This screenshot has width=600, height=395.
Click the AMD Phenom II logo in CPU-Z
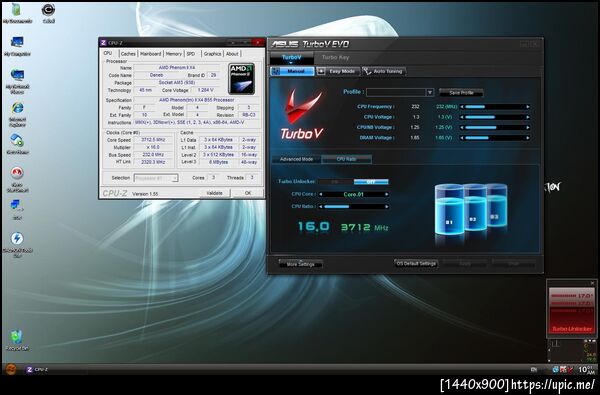tap(241, 78)
